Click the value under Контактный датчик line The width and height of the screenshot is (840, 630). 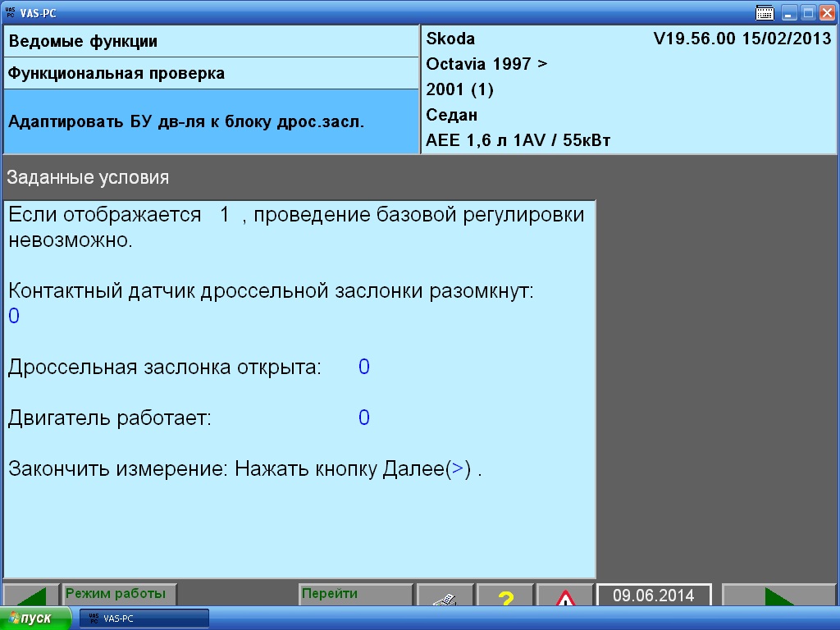[14, 316]
